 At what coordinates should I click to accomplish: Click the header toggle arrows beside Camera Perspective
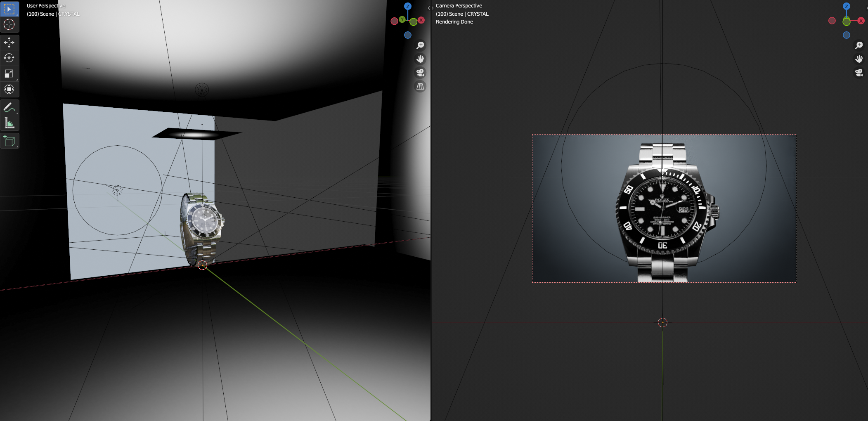click(x=430, y=8)
